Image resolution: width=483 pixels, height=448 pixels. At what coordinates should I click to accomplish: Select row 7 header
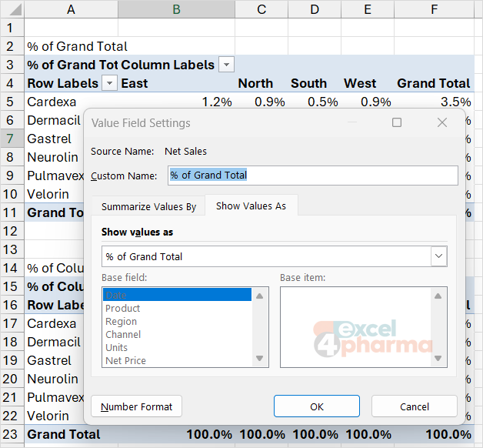pyautogui.click(x=12, y=139)
